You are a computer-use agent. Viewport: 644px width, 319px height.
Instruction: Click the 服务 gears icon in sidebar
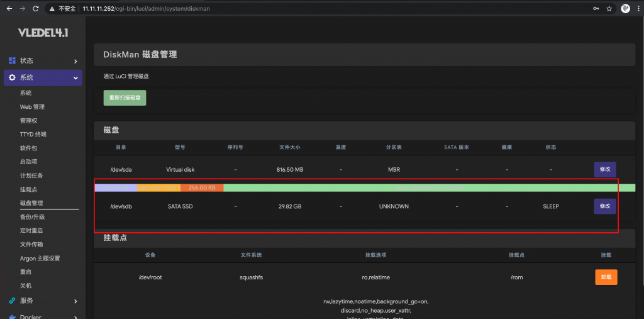pos(12,301)
